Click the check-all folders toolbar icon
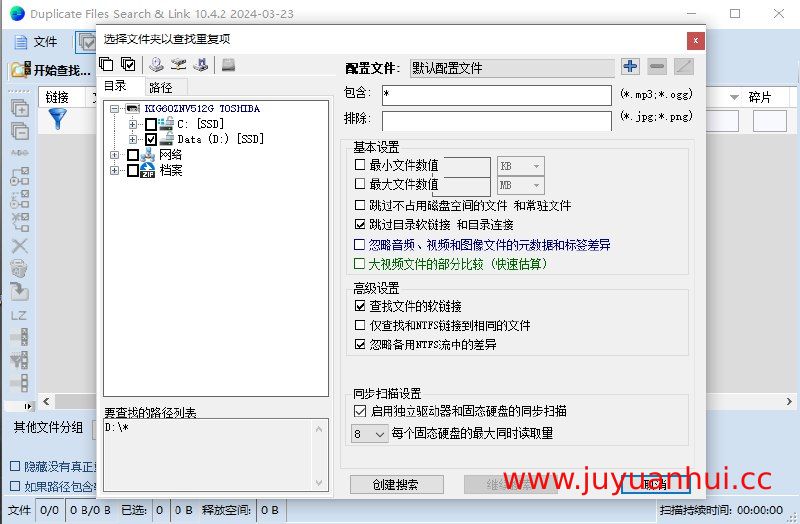 [129, 64]
